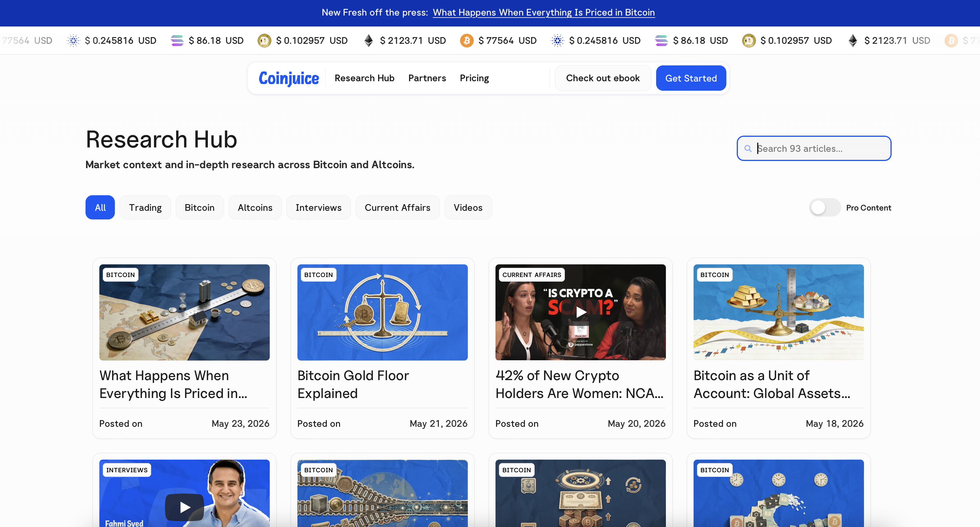Open the Pricing page

pos(474,78)
